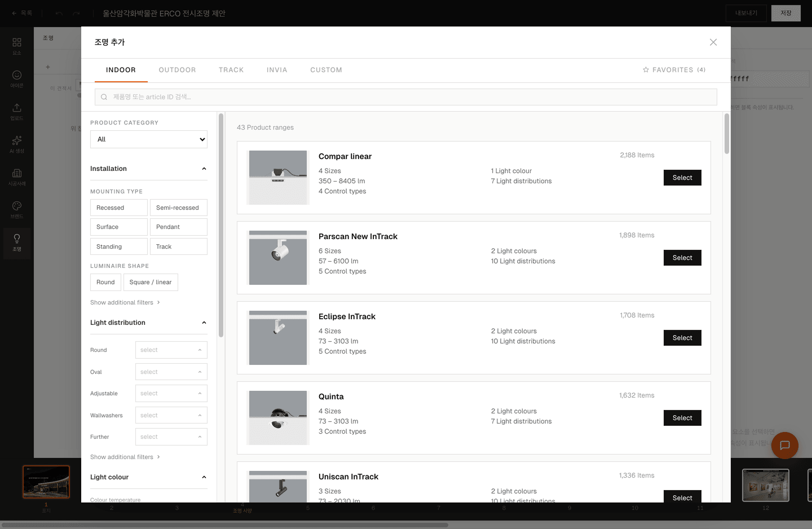This screenshot has width=812, height=529.
Task: Open the Adjustable select dropdown
Action: [x=171, y=393]
